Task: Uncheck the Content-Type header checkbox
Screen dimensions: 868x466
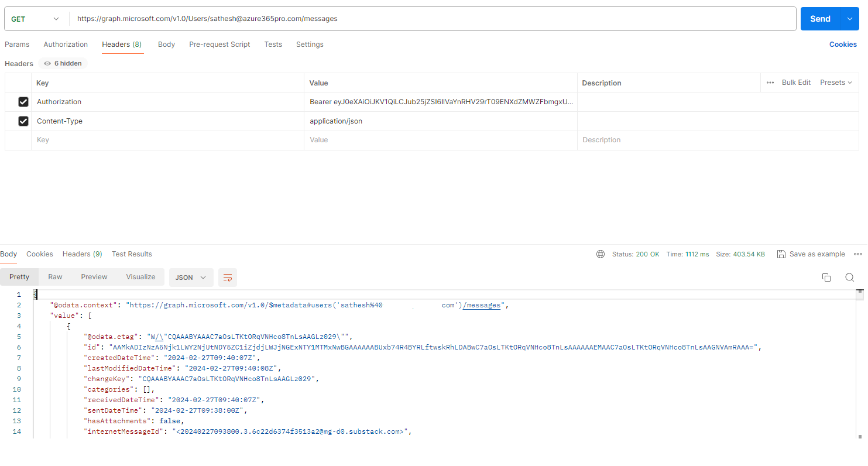Action: 23,121
